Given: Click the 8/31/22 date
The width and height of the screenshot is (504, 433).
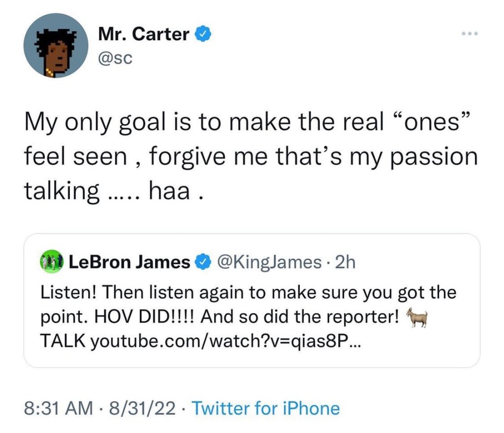Looking at the screenshot, I should (143, 408).
